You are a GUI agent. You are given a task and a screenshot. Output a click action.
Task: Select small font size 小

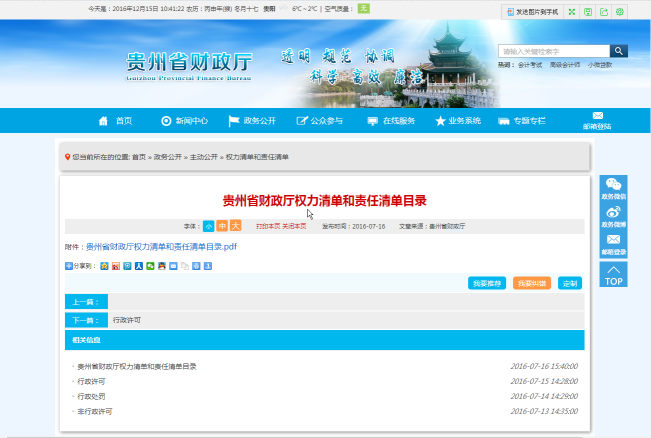tap(208, 226)
